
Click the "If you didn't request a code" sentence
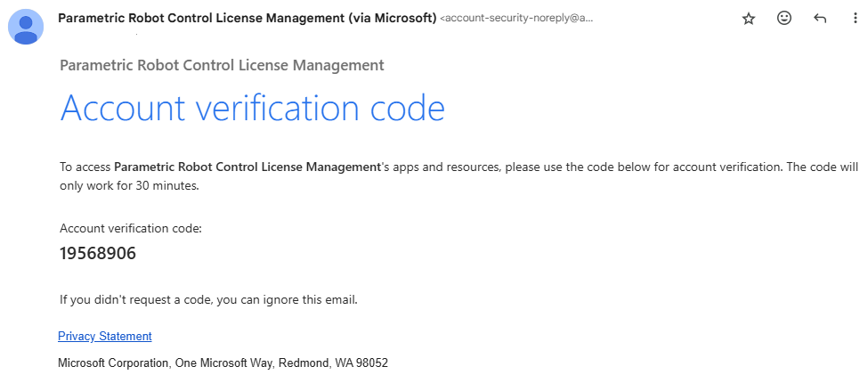208,299
